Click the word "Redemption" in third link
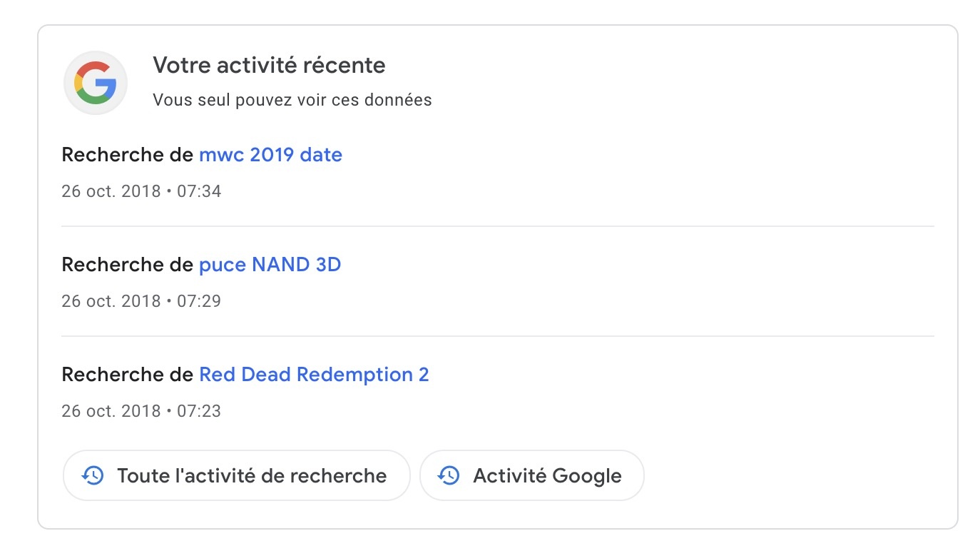The height and width of the screenshot is (541, 980). (x=354, y=375)
